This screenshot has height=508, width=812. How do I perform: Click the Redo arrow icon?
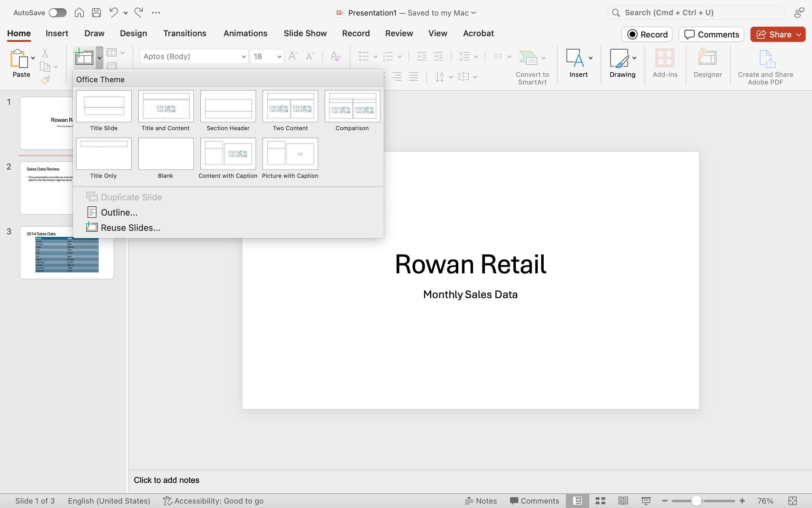pos(139,13)
